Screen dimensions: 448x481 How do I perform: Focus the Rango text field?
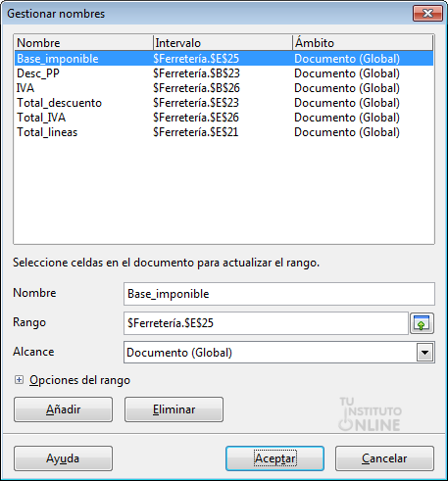coord(266,323)
